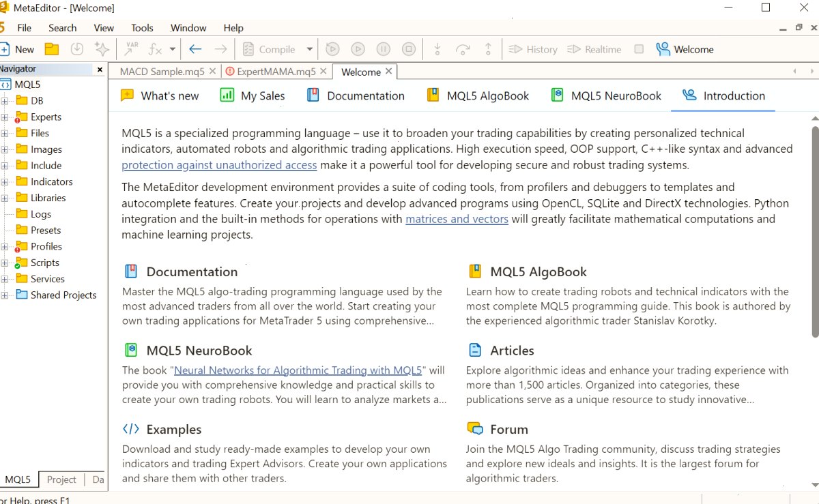
Task: Click the step into down-arrow icon
Action: 437,49
